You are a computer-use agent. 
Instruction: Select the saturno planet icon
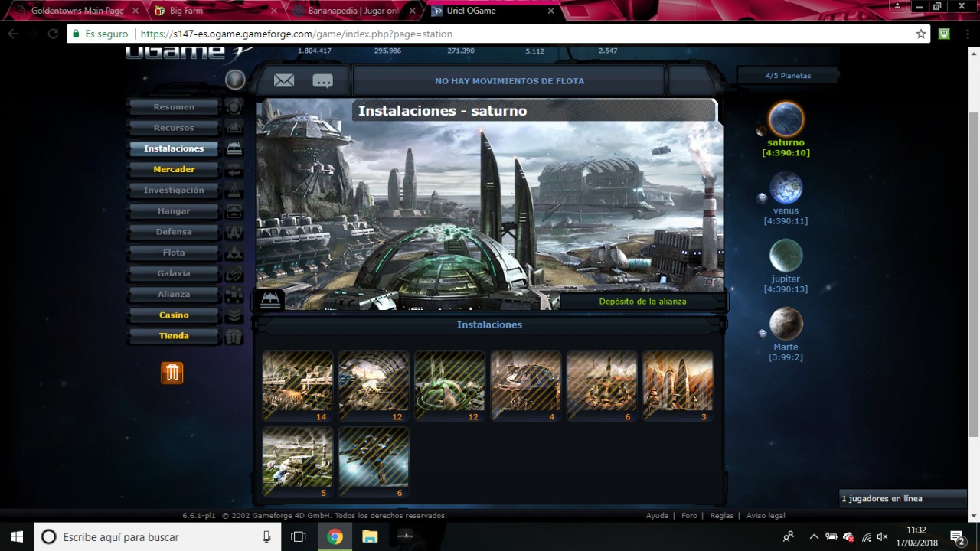[786, 119]
